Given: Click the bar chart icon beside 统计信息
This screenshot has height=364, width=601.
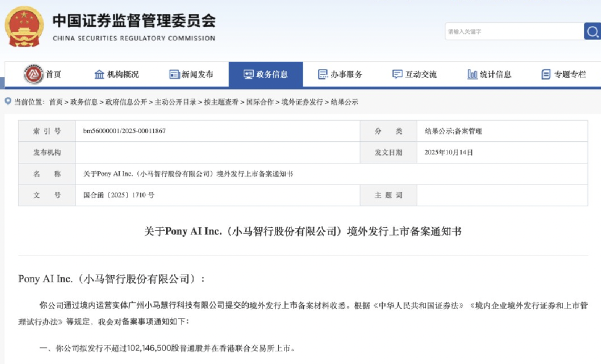Looking at the screenshot, I should [472, 74].
